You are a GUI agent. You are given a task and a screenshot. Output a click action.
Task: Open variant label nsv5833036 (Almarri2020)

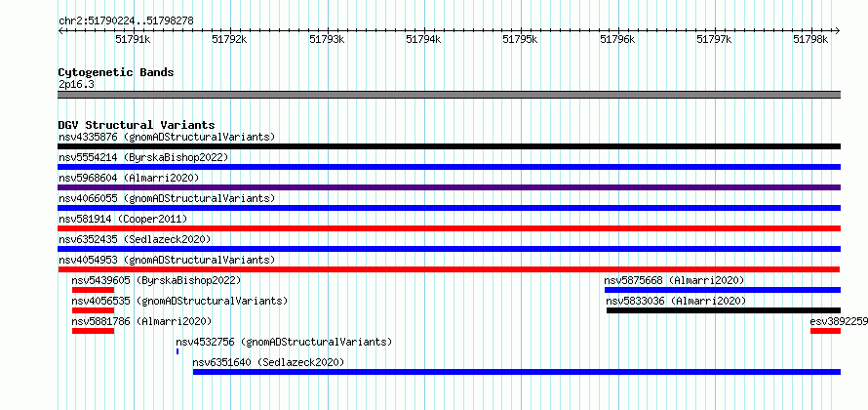tap(677, 301)
